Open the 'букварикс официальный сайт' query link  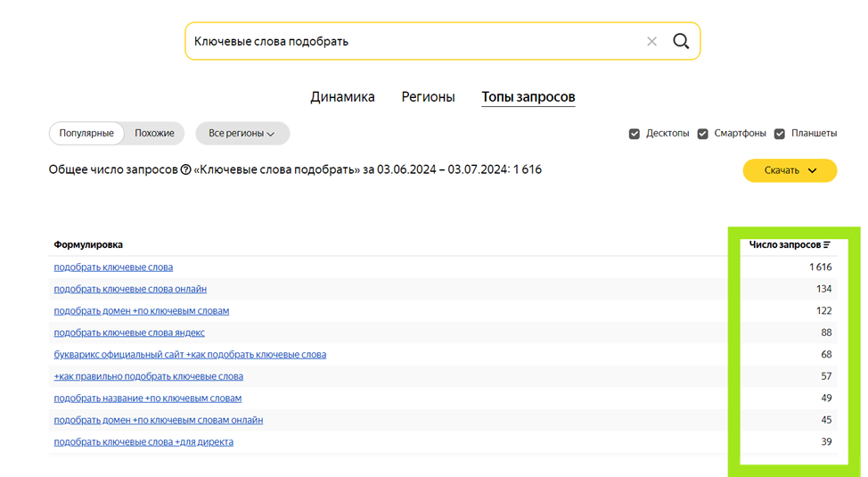click(190, 355)
